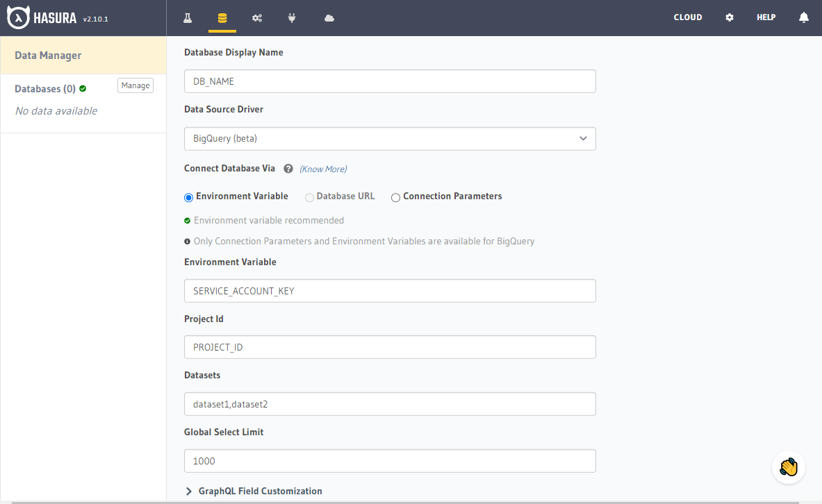This screenshot has height=504, width=822.
Task: Click the clapping hands feedback icon
Action: pyautogui.click(x=788, y=467)
